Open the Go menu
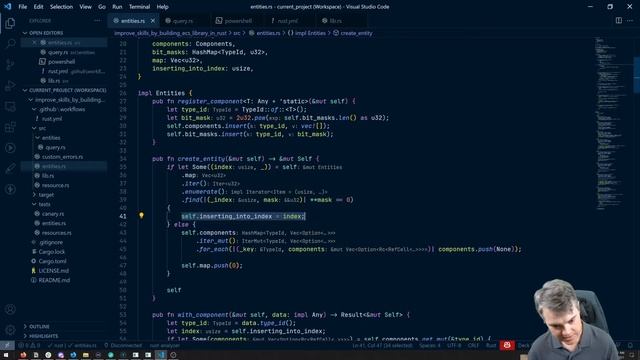Viewport: 640px width, 360px height. point(102,7)
